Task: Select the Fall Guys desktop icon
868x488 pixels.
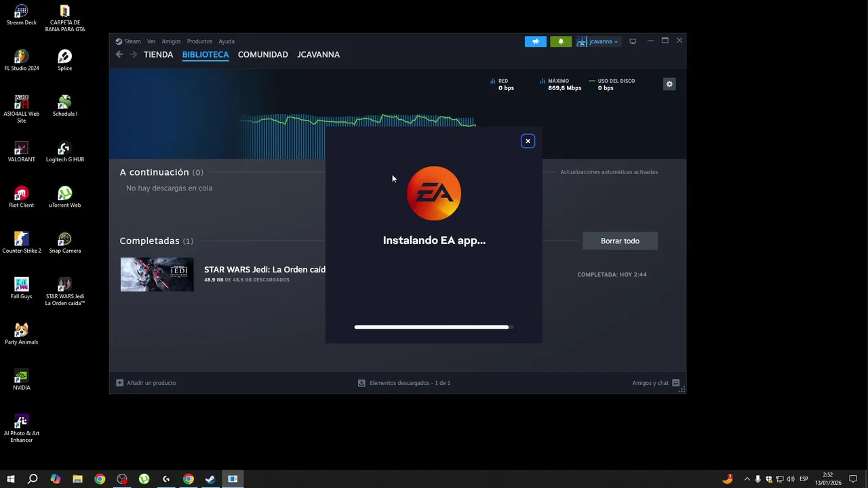Action: click(21, 288)
